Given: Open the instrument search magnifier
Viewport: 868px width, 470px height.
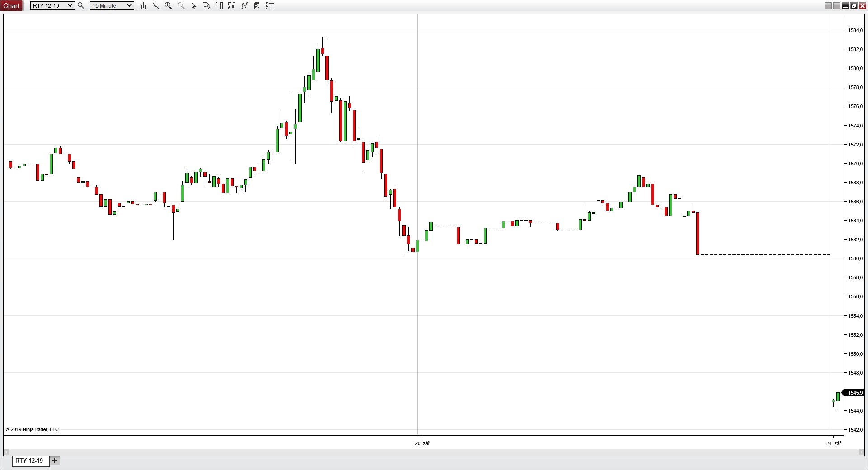Looking at the screenshot, I should [81, 6].
